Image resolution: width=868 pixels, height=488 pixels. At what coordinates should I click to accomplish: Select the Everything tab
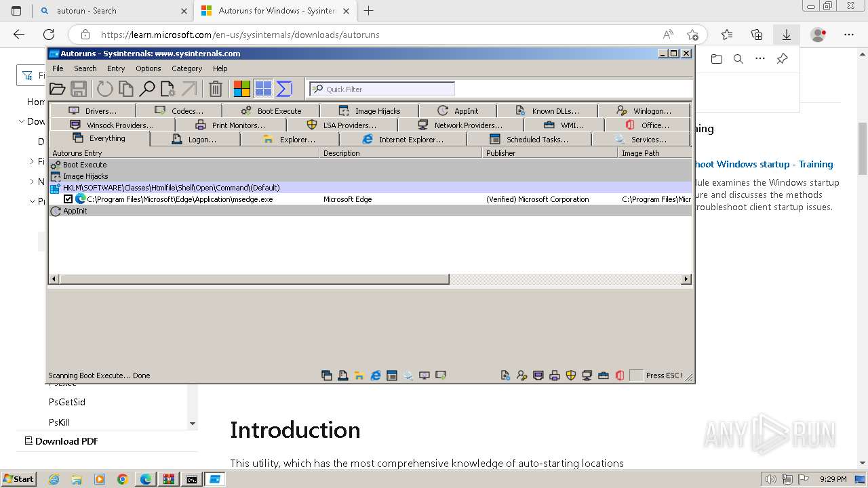(100, 138)
